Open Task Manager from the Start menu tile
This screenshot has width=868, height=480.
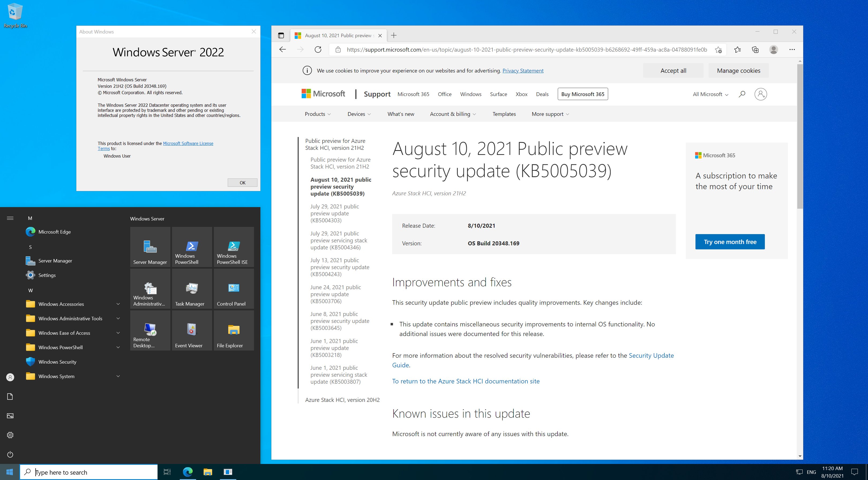(x=191, y=289)
